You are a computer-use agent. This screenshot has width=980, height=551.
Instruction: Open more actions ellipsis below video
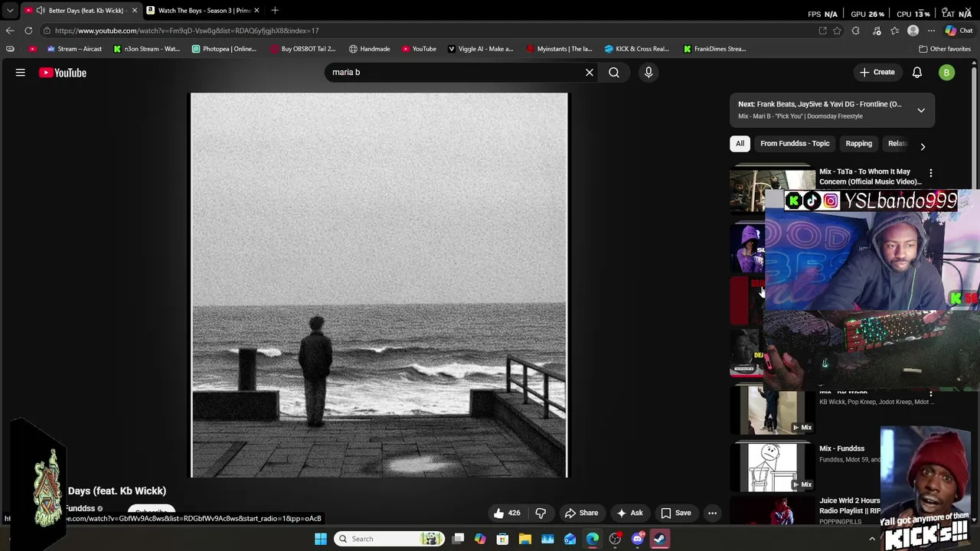[x=712, y=513]
